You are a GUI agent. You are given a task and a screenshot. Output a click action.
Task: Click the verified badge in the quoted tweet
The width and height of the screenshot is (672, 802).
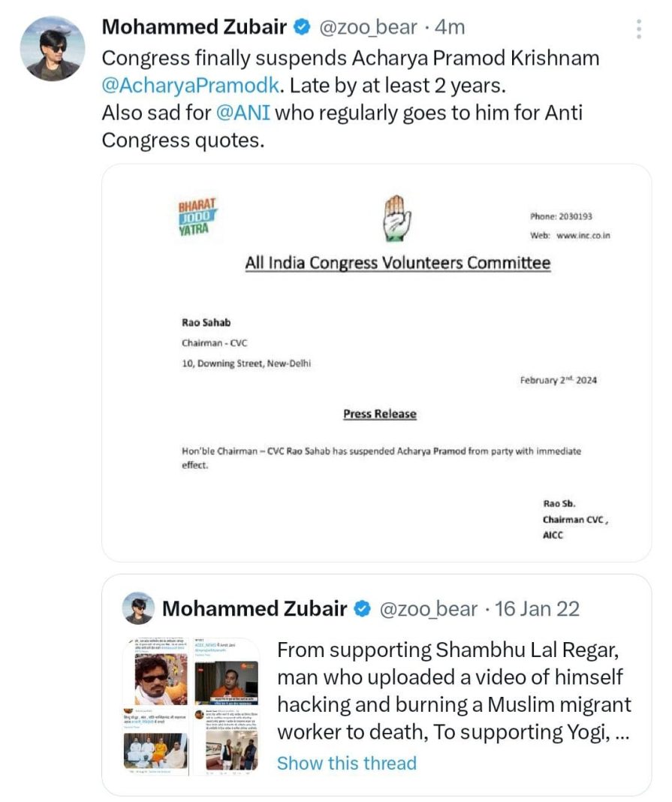pyautogui.click(x=363, y=608)
